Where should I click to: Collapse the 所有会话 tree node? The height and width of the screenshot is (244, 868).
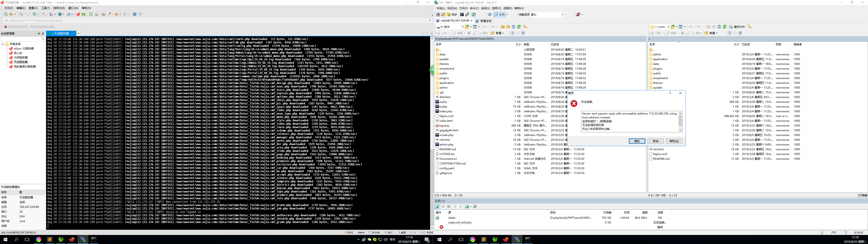(x=3, y=44)
